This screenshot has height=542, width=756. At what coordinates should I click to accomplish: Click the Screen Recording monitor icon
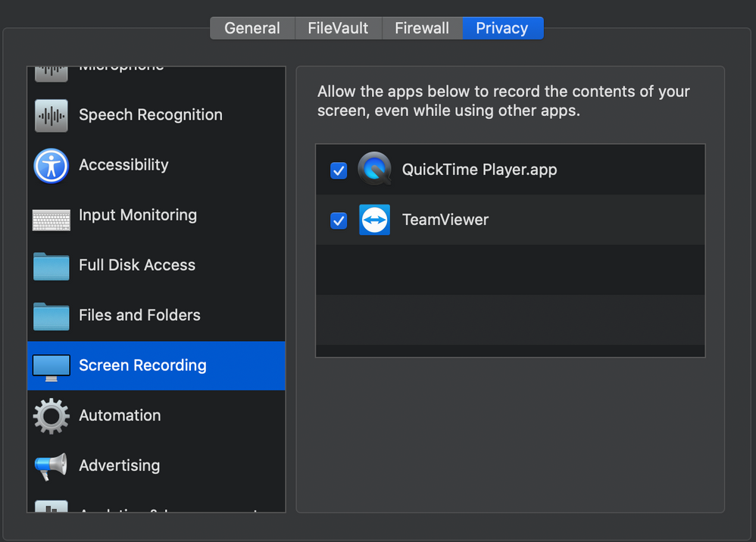tap(51, 368)
